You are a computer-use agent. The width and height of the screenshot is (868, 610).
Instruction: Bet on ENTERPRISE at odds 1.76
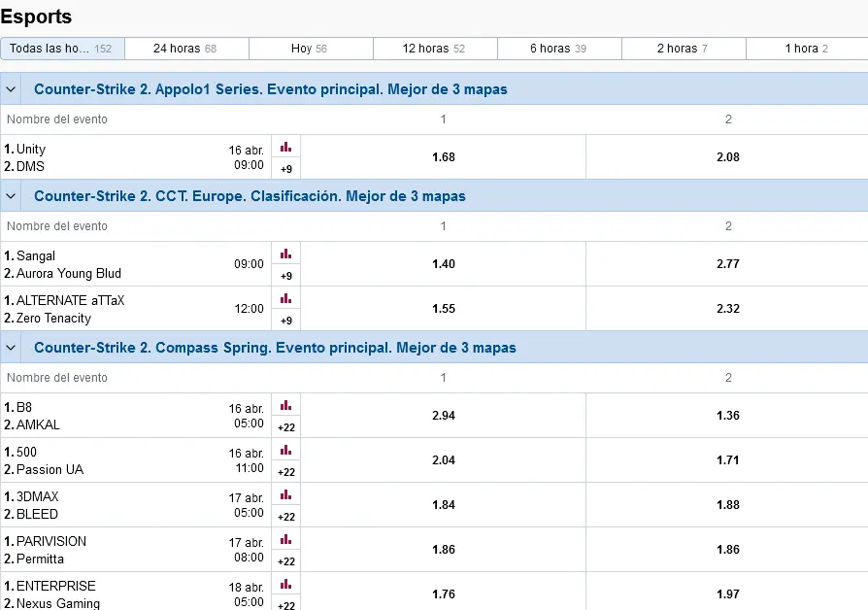tap(444, 593)
